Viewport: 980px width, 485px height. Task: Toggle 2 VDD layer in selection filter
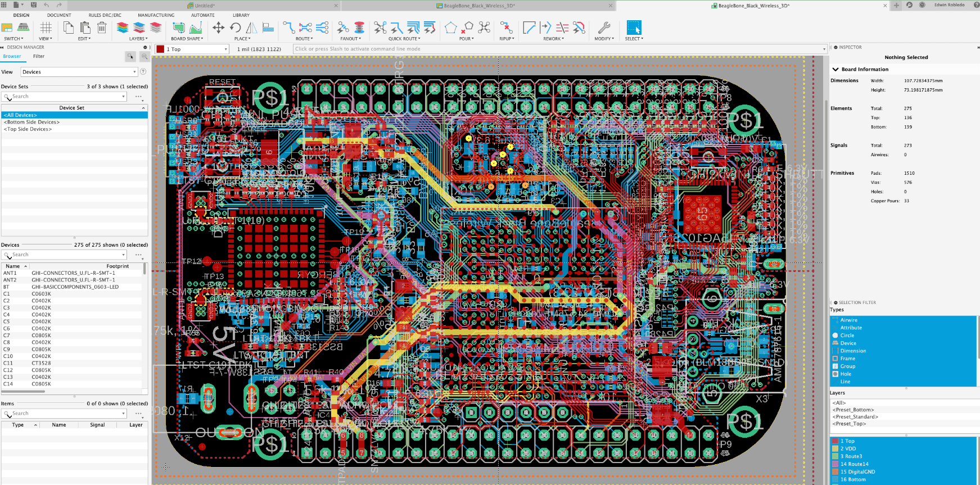click(848, 448)
